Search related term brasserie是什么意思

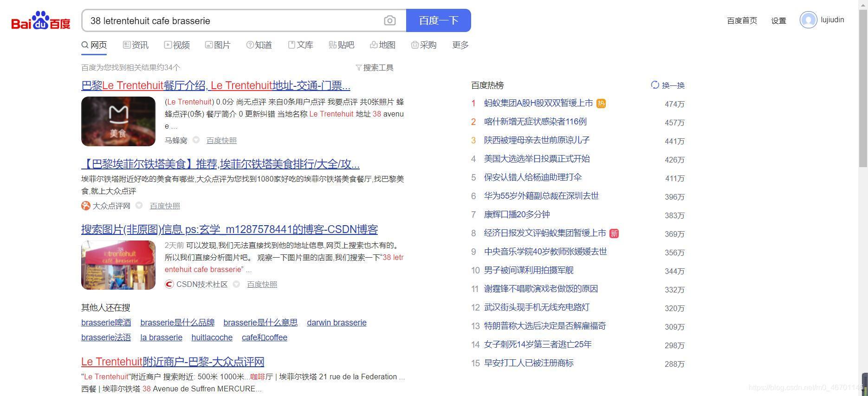click(x=260, y=323)
